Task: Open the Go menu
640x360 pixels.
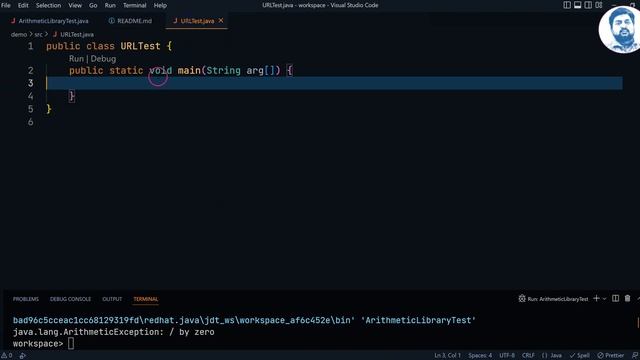Action: coord(93,5)
